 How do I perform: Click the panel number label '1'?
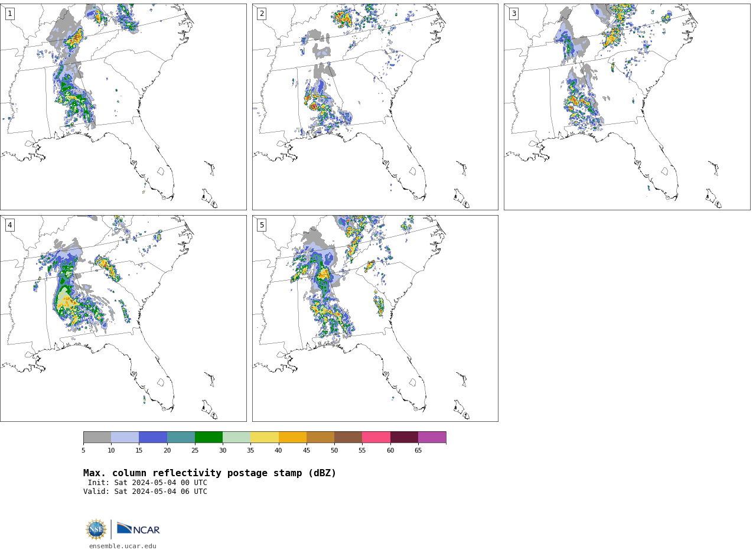9,14
